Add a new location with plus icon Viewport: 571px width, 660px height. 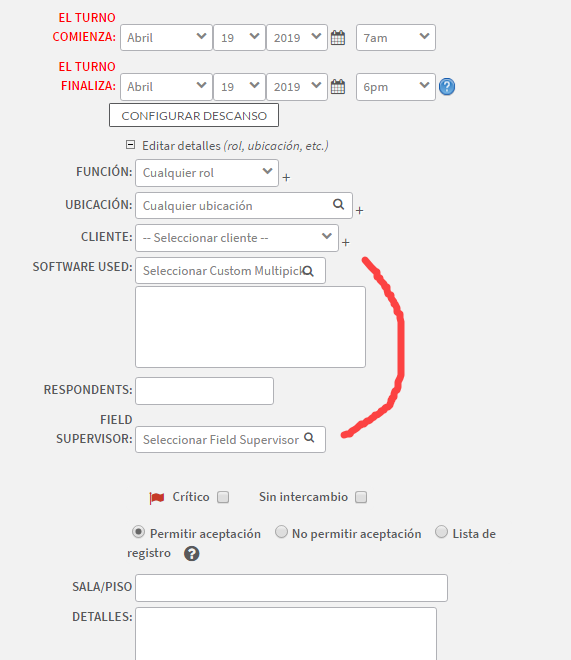click(x=359, y=210)
